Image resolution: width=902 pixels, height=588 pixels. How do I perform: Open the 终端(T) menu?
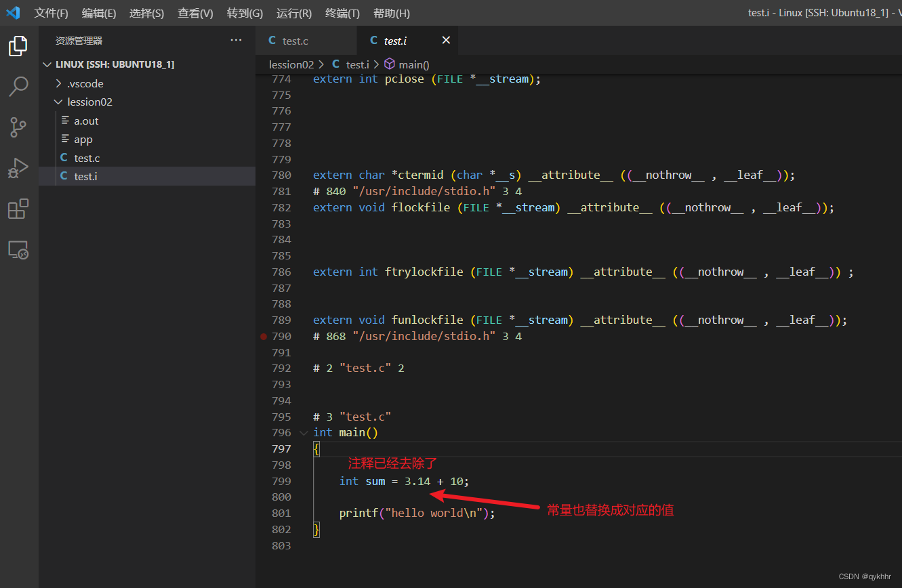coord(342,14)
